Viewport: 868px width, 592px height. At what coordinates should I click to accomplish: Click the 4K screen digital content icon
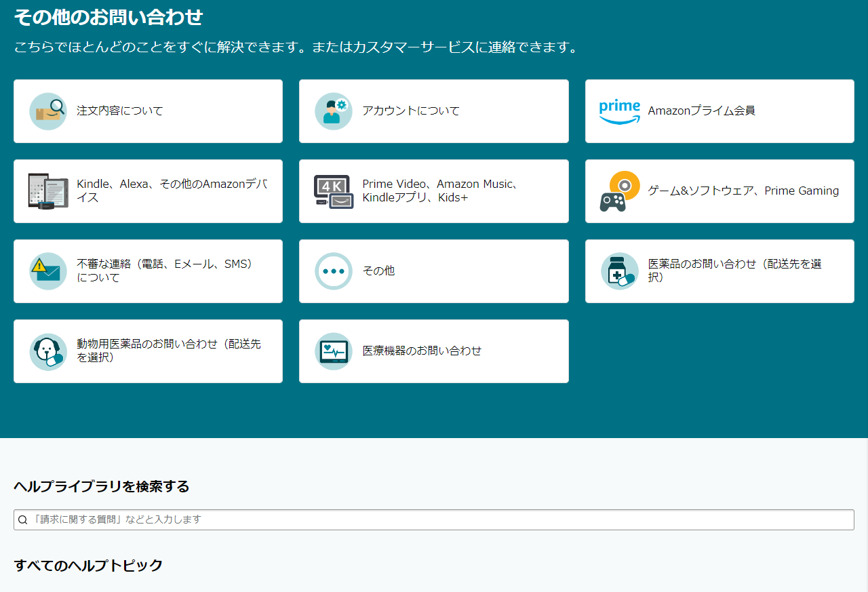click(x=334, y=191)
